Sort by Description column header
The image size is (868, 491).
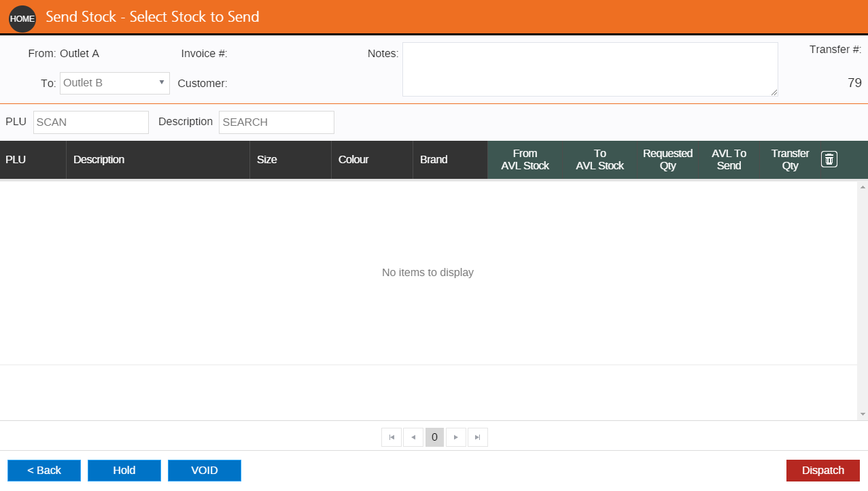(158, 160)
